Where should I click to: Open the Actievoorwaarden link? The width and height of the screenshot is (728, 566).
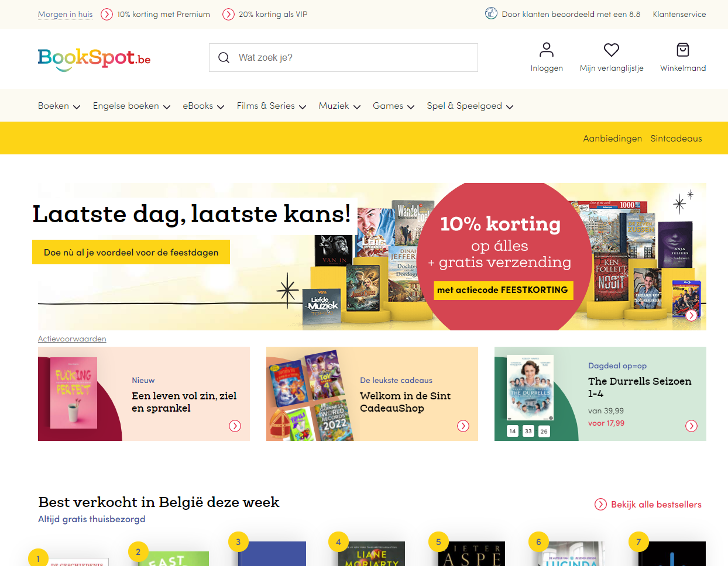coord(72,339)
